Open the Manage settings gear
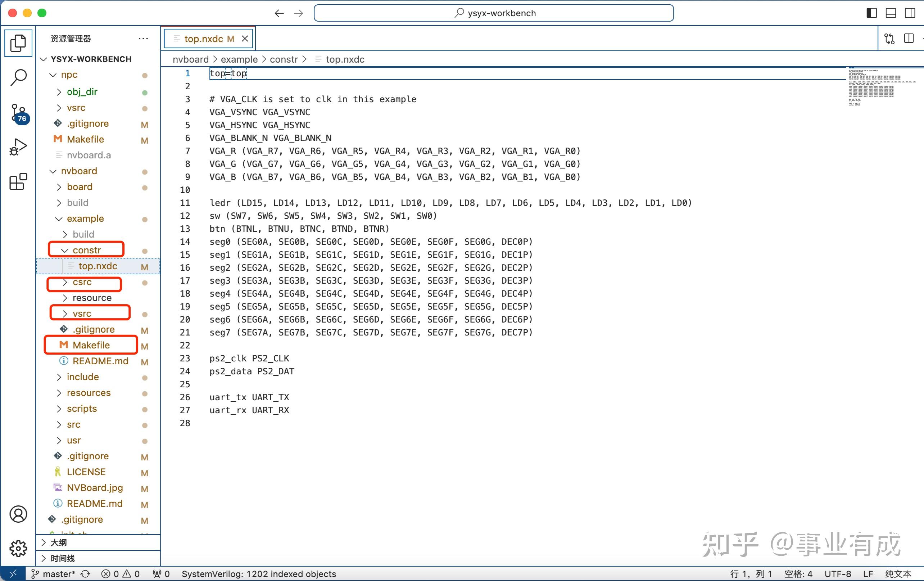This screenshot has width=924, height=581. 18,548
